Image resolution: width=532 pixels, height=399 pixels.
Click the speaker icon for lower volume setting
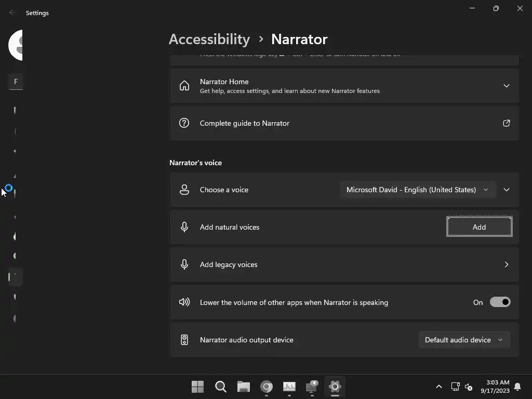[184, 302]
